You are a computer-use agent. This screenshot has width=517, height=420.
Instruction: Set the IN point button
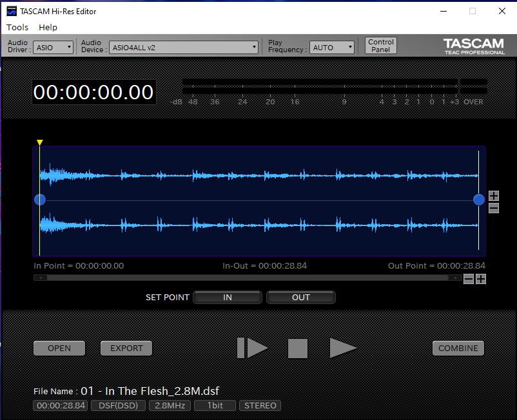[228, 297]
